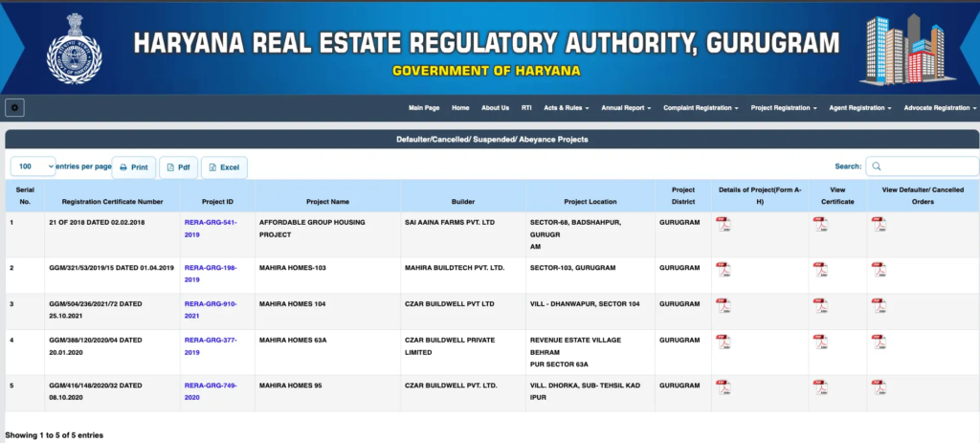Screen dimensions: 980x443
Task: Click the magnifier icon in the search box
Action: [877, 166]
